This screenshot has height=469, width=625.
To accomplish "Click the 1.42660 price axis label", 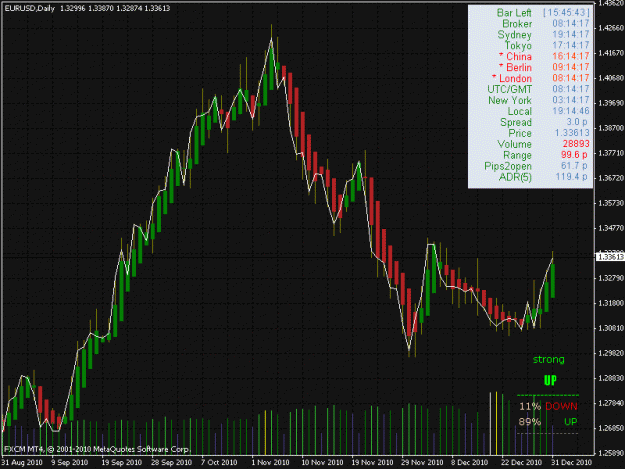I will click(x=611, y=28).
